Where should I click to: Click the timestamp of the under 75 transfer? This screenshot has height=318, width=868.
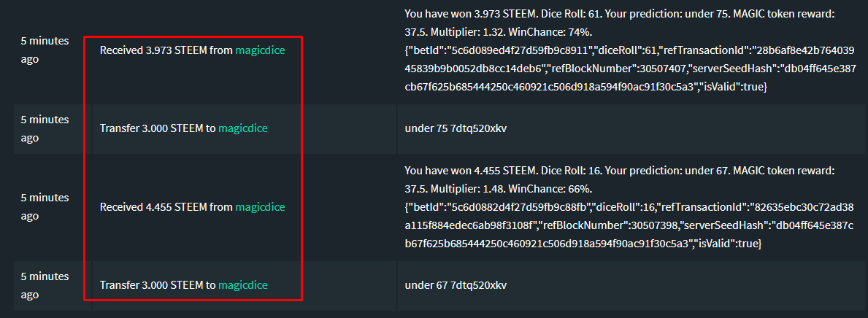pyautogui.click(x=45, y=128)
